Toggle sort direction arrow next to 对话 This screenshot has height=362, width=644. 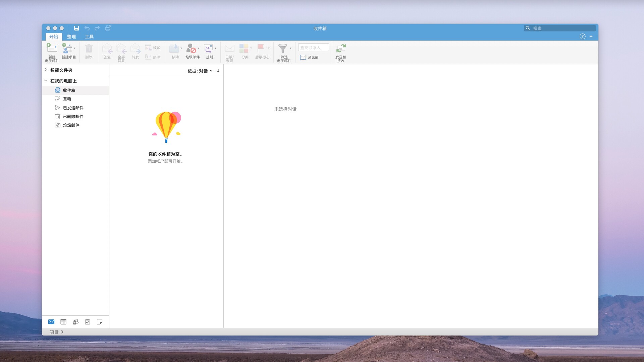tap(218, 71)
